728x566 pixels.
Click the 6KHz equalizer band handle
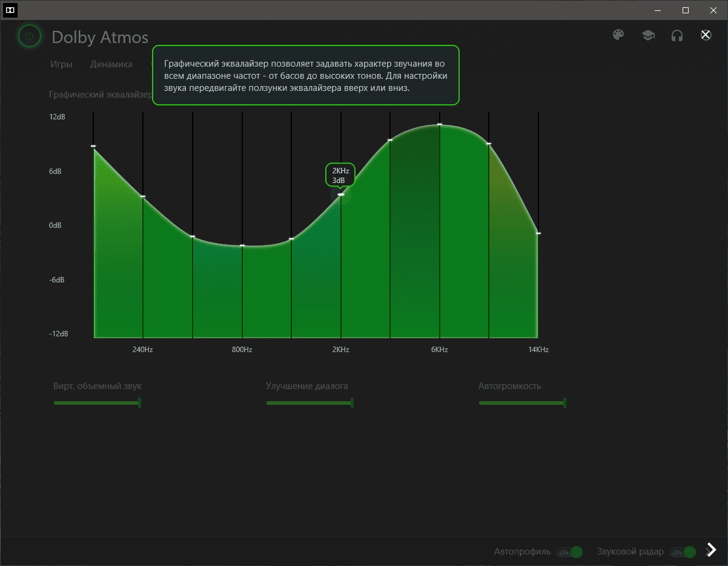pos(440,124)
